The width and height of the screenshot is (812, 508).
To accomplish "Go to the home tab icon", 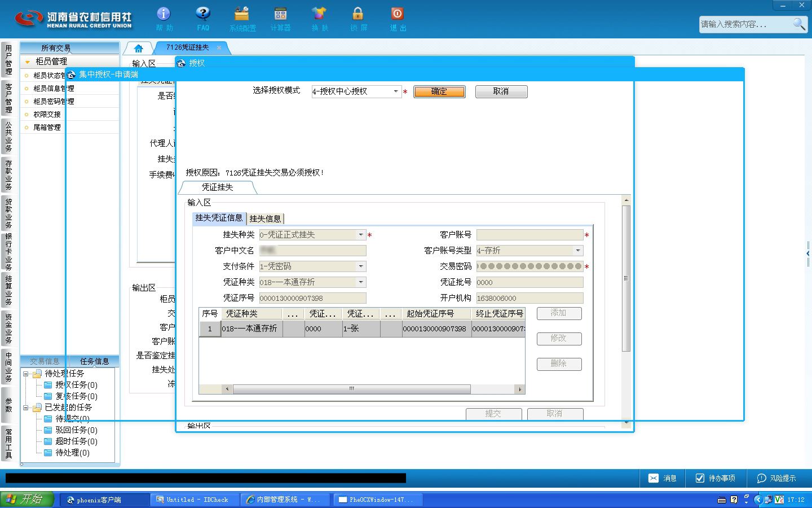I will (x=139, y=48).
